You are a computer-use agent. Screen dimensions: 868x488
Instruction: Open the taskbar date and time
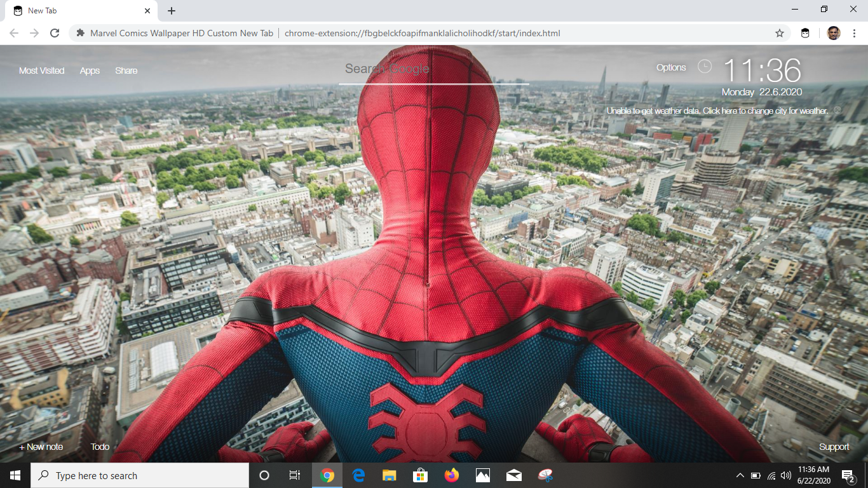pos(813,475)
